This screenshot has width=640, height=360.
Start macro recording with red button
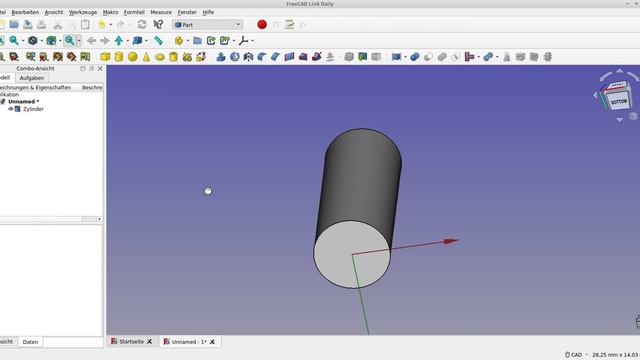tap(262, 24)
